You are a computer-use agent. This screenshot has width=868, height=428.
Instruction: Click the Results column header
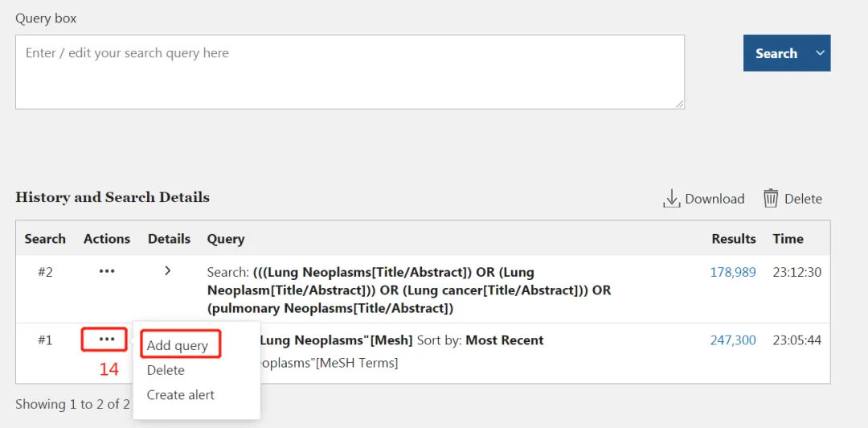click(734, 239)
